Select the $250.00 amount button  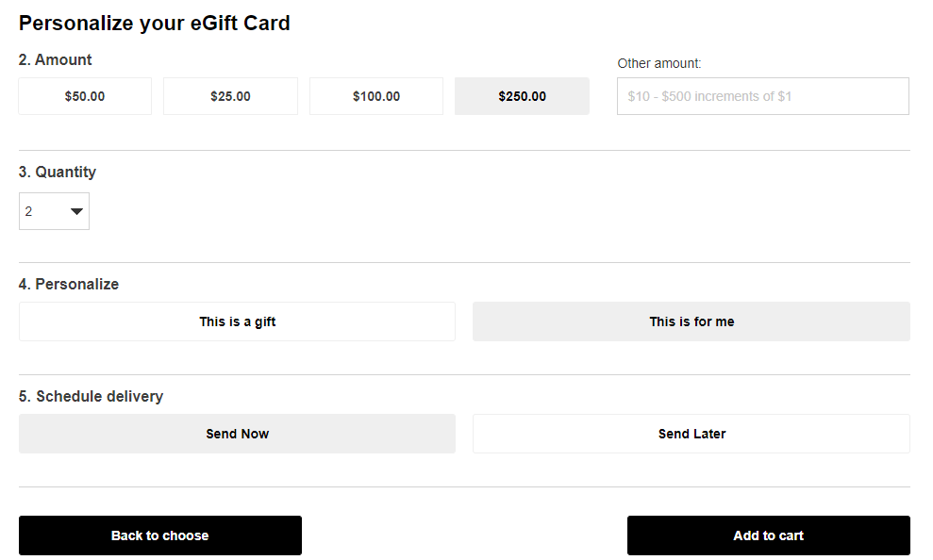tap(522, 96)
